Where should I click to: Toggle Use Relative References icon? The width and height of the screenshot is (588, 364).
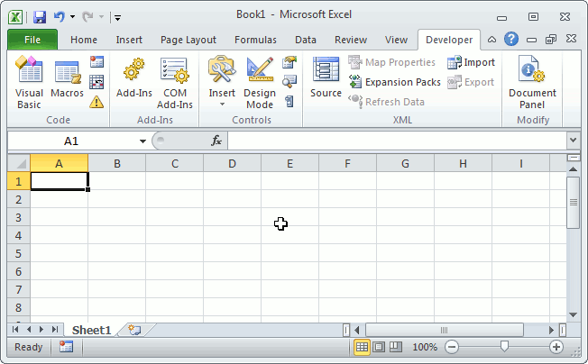[x=96, y=82]
